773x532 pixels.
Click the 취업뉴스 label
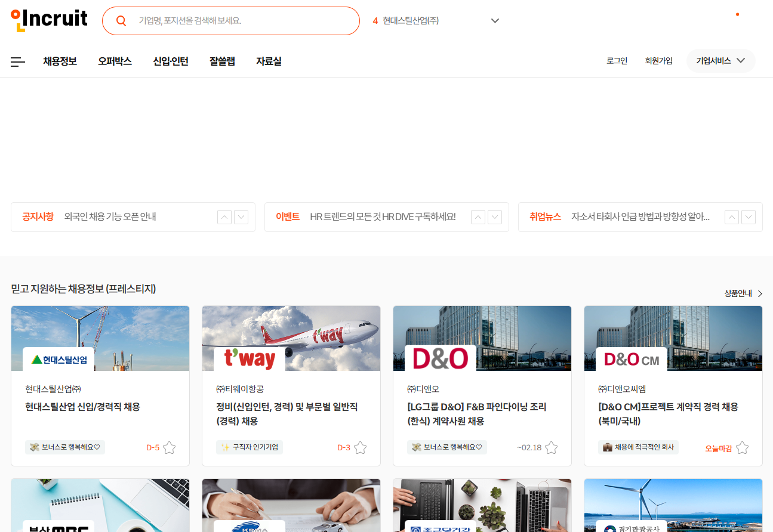[x=545, y=217]
